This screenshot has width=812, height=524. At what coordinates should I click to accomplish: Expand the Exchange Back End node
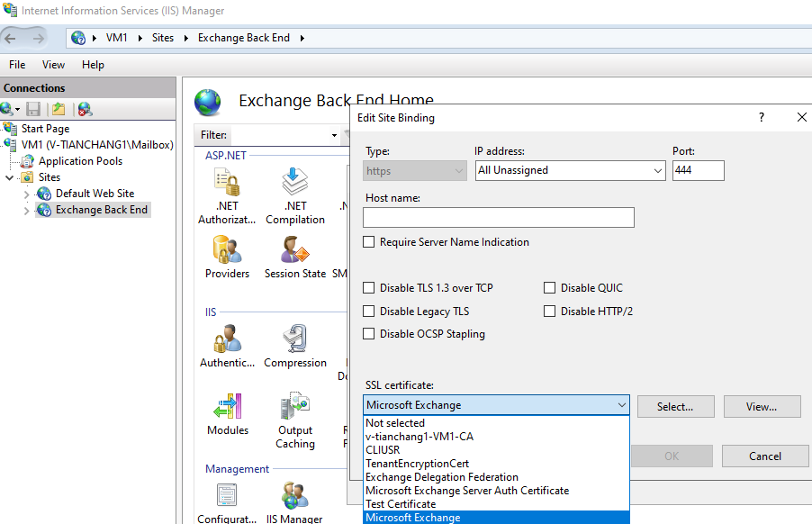point(26,210)
